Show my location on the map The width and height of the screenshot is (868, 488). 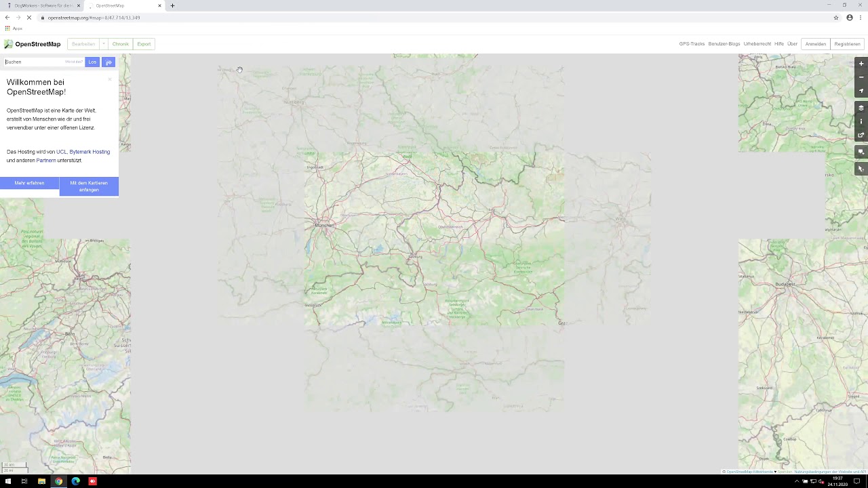tap(861, 91)
